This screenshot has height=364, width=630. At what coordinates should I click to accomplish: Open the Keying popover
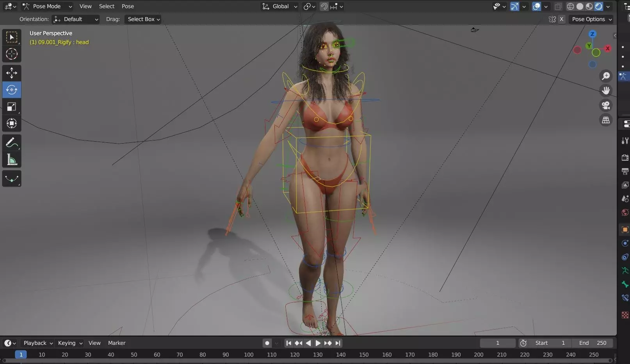tap(70, 343)
